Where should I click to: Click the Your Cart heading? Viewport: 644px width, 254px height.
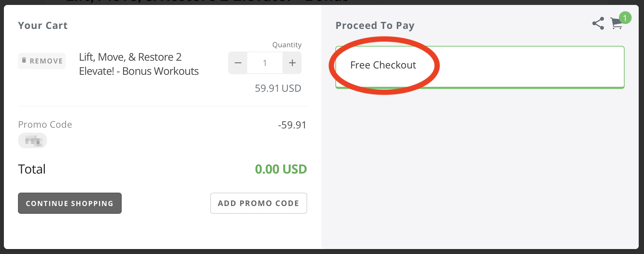(x=43, y=25)
